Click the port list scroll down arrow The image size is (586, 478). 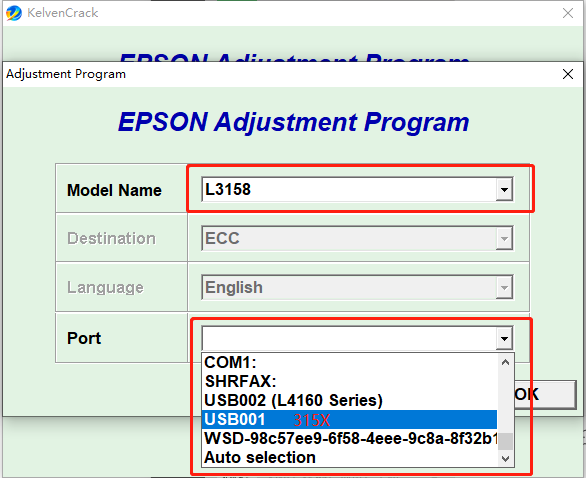(506, 459)
